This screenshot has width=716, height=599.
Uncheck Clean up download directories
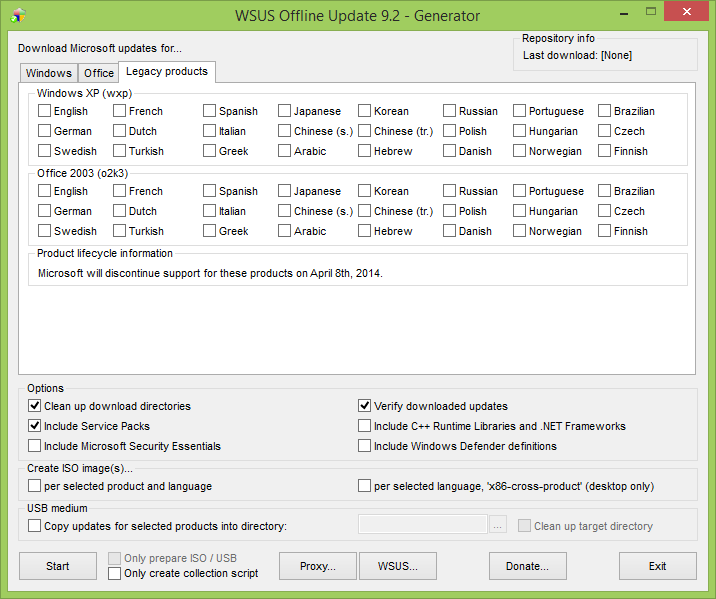[x=36, y=406]
